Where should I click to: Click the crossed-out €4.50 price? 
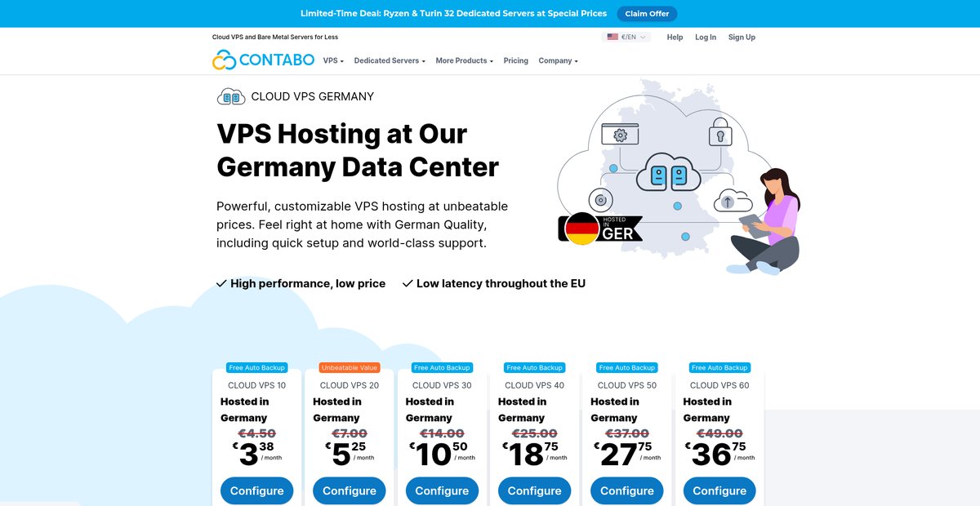(x=256, y=434)
